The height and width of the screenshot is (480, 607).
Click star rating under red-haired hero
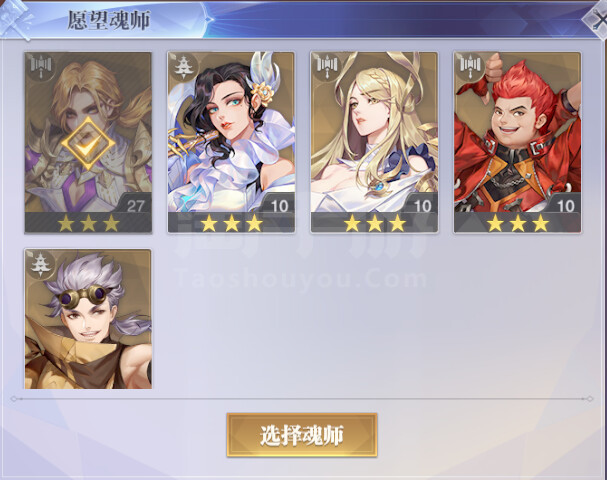coord(518,223)
